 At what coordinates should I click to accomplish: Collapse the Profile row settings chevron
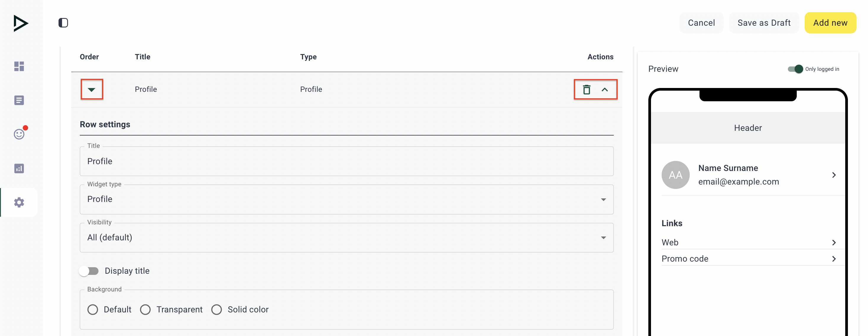605,89
